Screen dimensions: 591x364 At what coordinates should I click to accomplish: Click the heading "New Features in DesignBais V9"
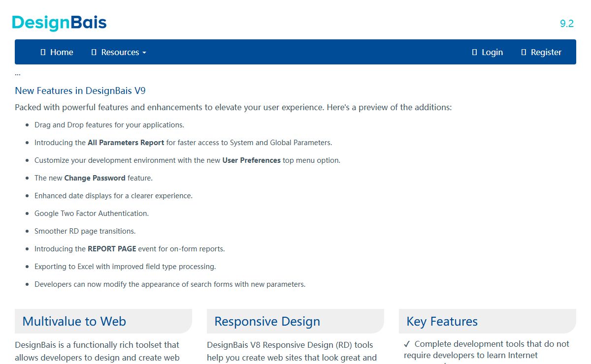(80, 91)
